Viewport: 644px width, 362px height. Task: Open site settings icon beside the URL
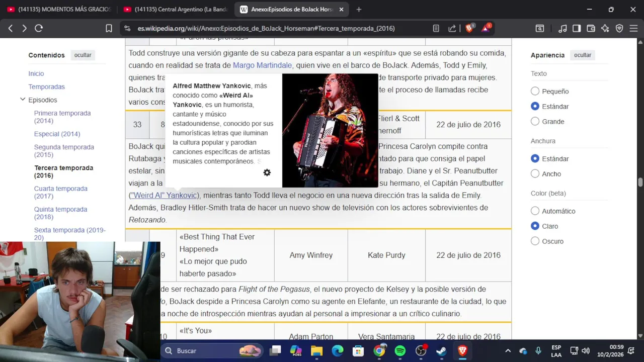coord(127,29)
